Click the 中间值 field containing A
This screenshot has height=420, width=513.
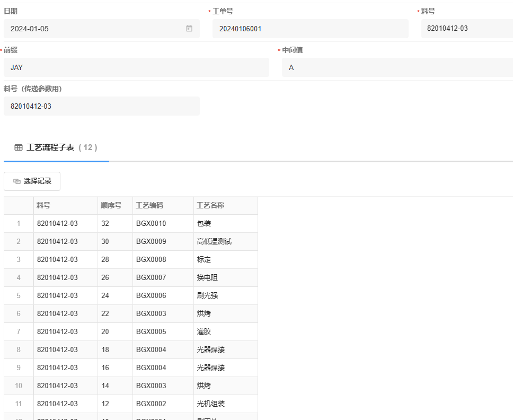click(x=396, y=67)
